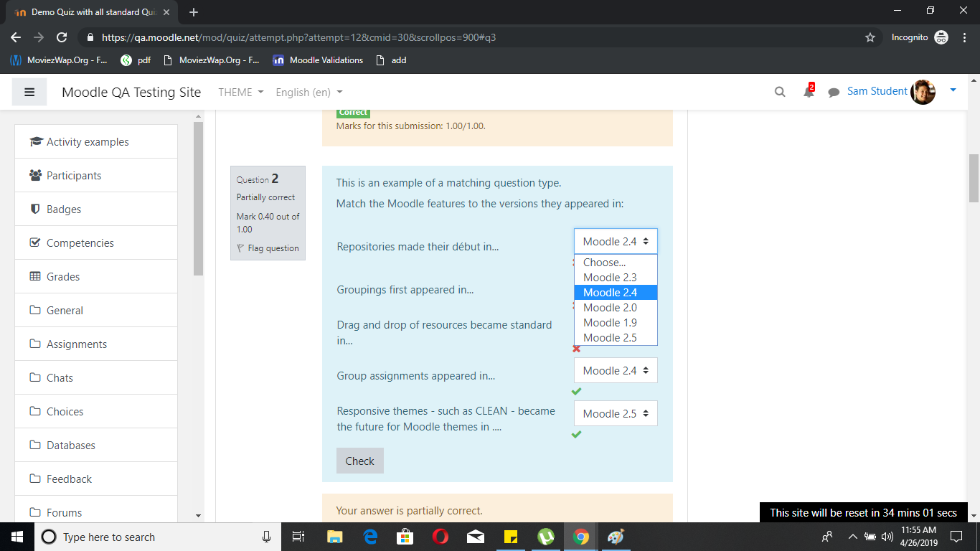The height and width of the screenshot is (551, 980).
Task: Click Type here to search box
Action: pyautogui.click(x=158, y=537)
